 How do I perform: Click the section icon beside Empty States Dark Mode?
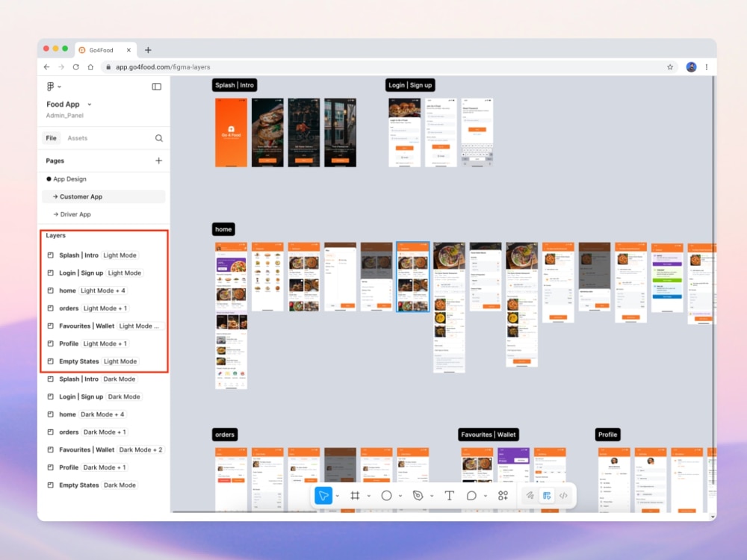[51, 485]
